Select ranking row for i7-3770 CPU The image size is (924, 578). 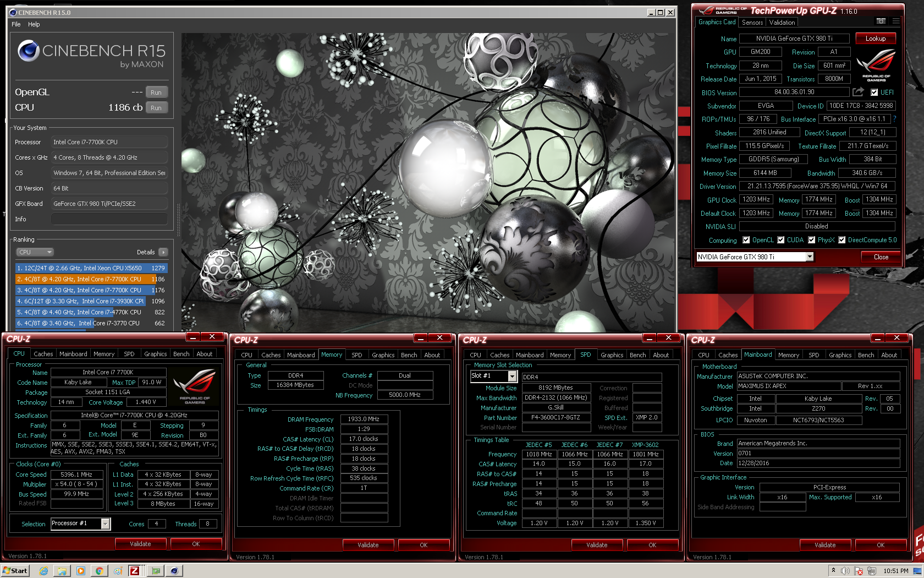(91, 323)
